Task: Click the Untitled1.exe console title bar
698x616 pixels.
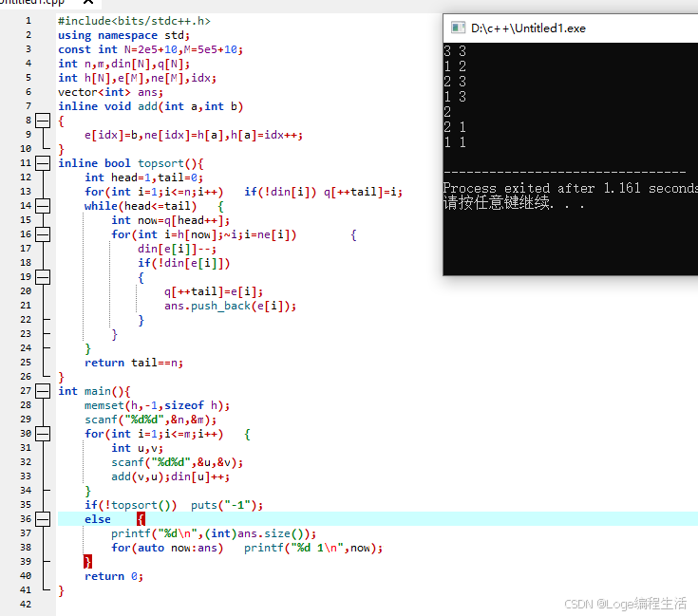Action: tap(571, 28)
